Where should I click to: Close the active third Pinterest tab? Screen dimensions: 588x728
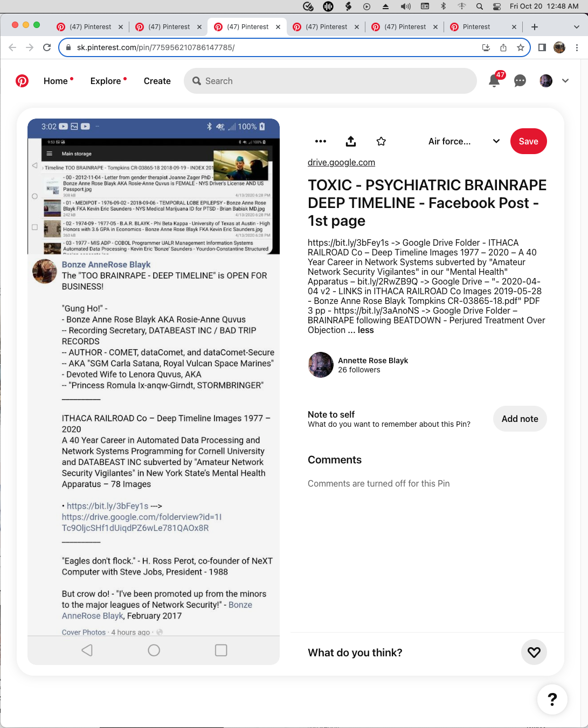click(278, 27)
